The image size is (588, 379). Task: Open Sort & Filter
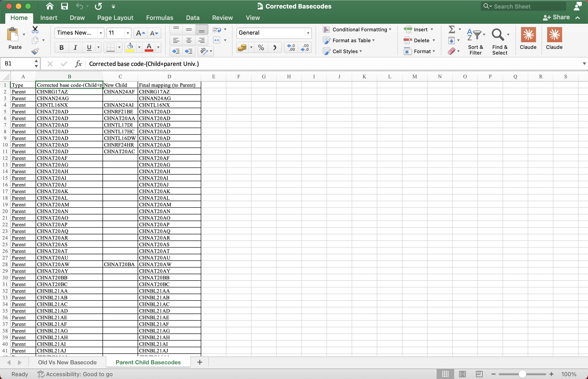pyautogui.click(x=475, y=41)
